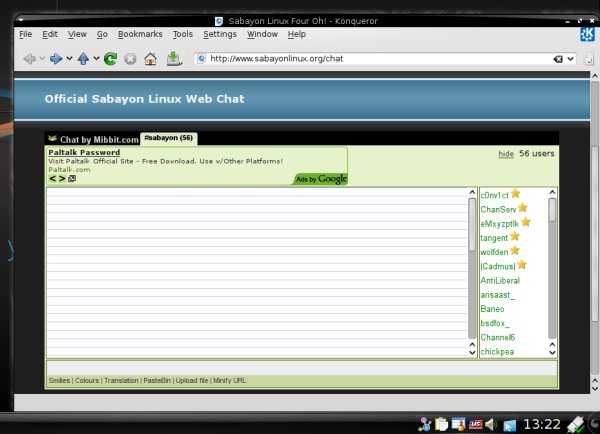Click the Ads by Google label
Viewport: 600px width, 434px height.
tap(321, 179)
